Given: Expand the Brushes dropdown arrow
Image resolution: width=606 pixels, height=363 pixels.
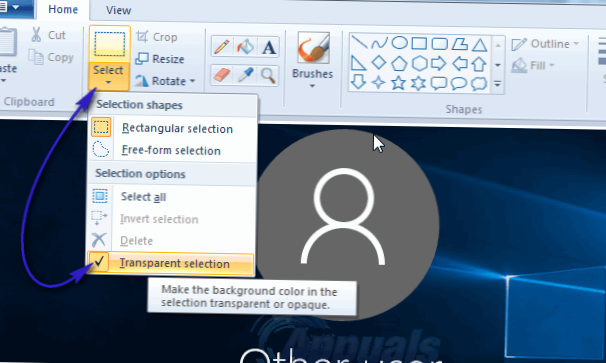Looking at the screenshot, I should pyautogui.click(x=313, y=86).
